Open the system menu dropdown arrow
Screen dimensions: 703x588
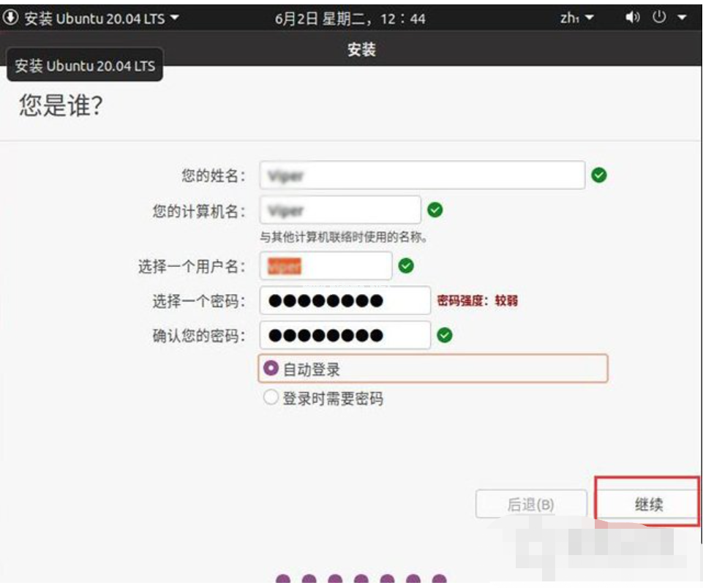(683, 18)
